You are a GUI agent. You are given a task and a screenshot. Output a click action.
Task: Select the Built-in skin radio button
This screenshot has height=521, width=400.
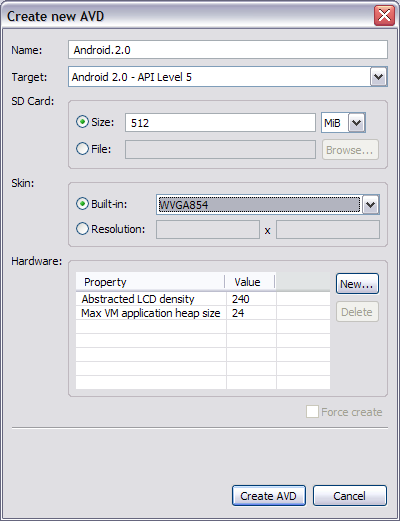coord(82,204)
